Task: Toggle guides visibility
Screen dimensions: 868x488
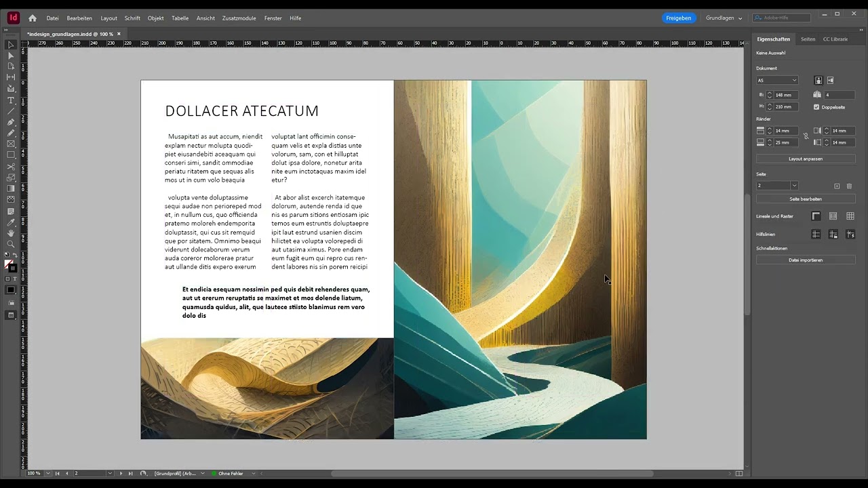Action: pyautogui.click(x=816, y=235)
